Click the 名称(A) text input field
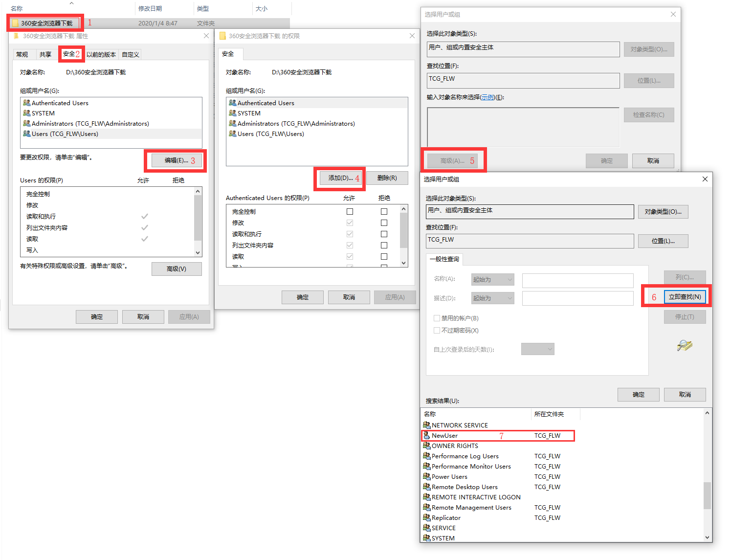Screen dimensions: 731x560 pos(578,280)
